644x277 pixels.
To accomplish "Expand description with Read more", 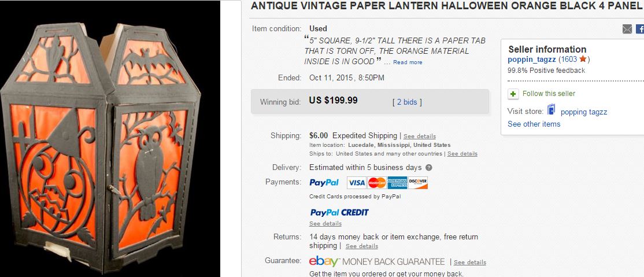I will [408, 62].
